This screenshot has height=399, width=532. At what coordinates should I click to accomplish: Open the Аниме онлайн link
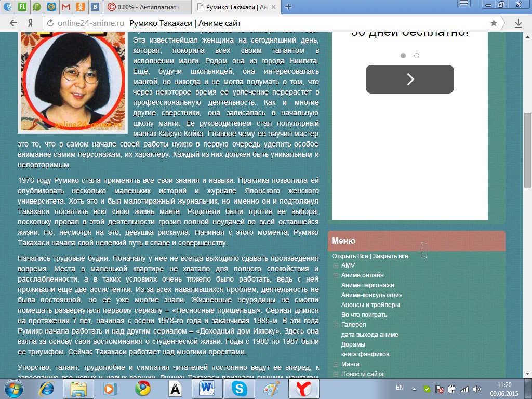[x=362, y=275]
